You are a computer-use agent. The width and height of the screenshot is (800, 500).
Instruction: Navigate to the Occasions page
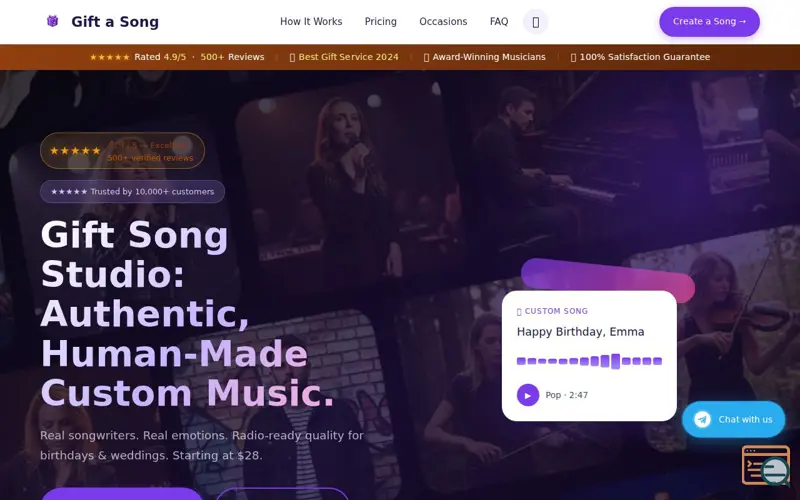pyautogui.click(x=443, y=21)
